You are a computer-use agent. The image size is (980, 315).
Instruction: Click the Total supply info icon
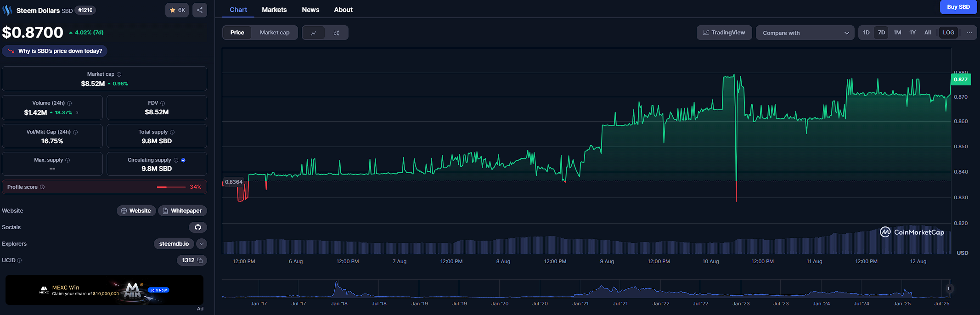pyautogui.click(x=172, y=132)
